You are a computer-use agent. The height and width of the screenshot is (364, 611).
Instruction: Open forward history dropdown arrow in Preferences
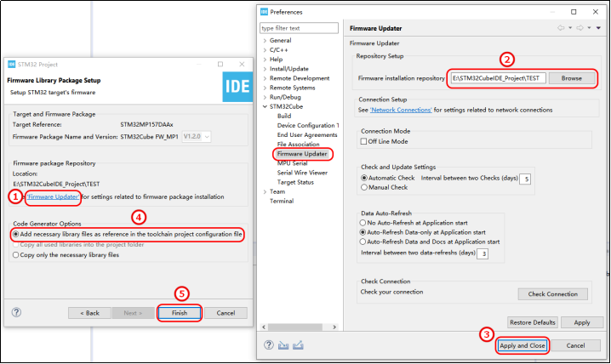pyautogui.click(x=589, y=28)
